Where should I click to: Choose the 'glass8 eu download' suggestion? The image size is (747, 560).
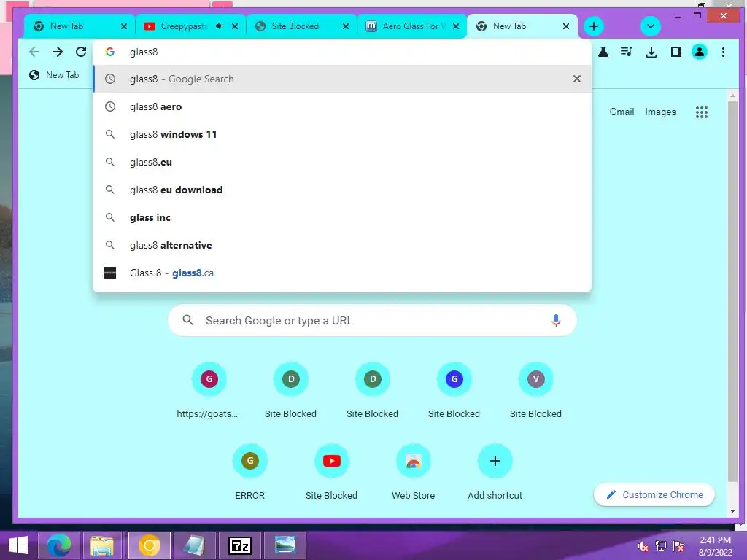pos(342,190)
